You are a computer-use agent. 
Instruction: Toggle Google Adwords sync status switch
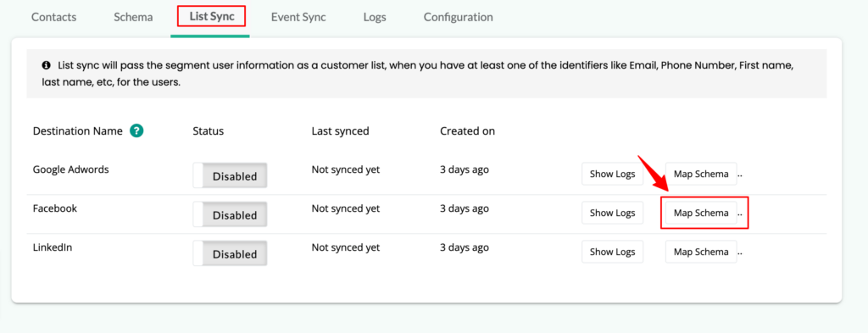tap(230, 176)
